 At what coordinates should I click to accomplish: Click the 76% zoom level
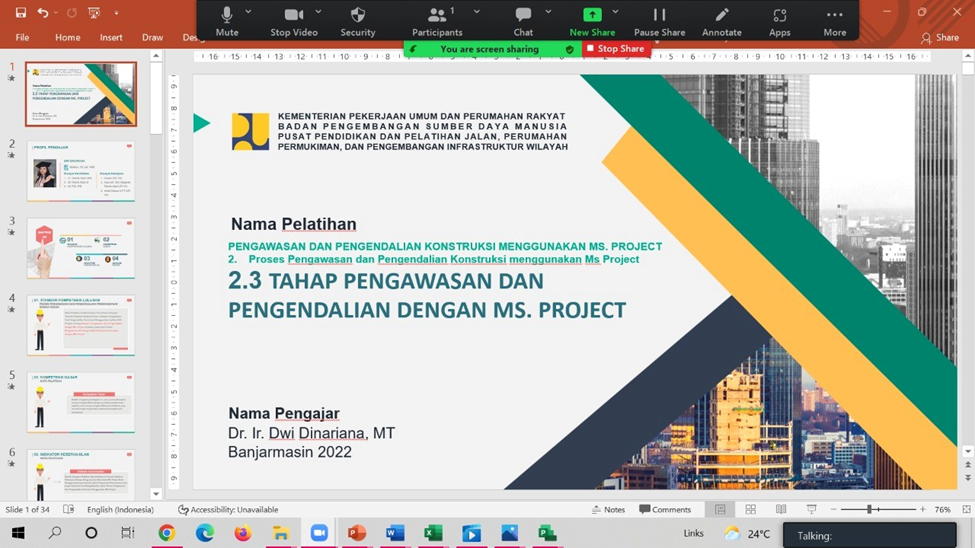[x=943, y=509]
